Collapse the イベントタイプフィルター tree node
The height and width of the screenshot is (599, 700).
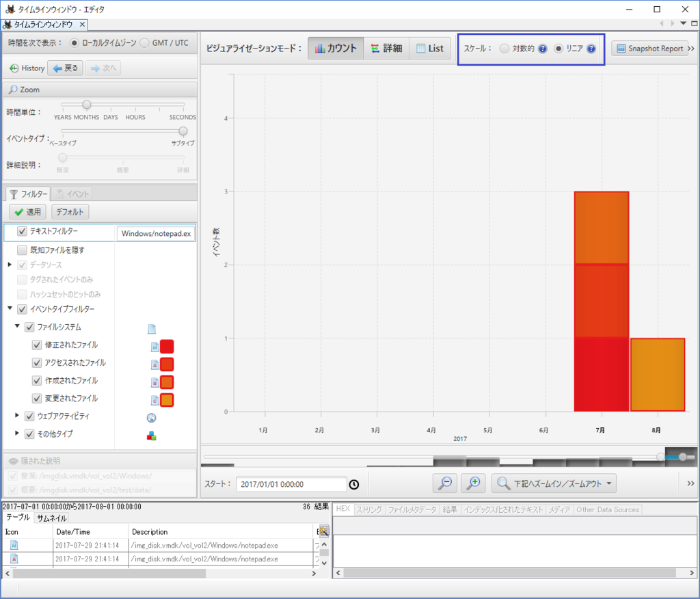pyautogui.click(x=10, y=308)
